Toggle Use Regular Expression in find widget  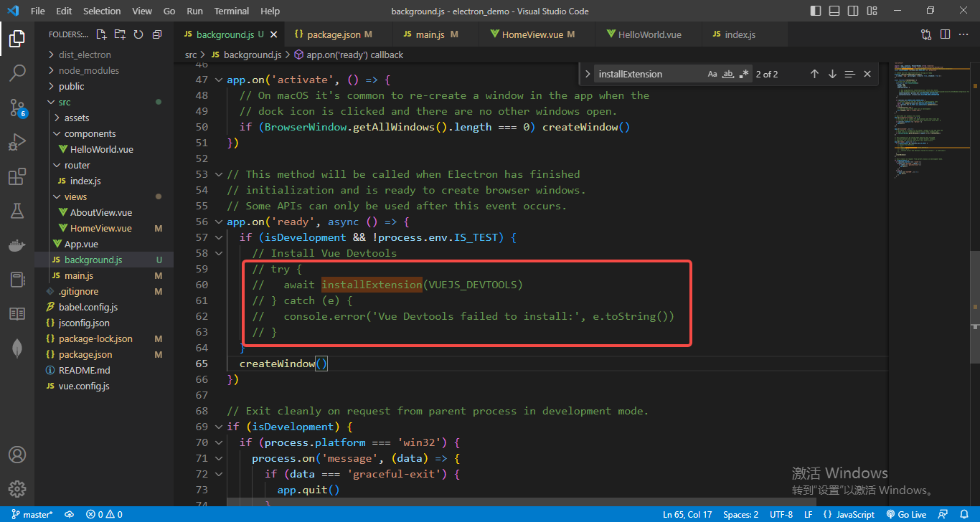tap(744, 74)
